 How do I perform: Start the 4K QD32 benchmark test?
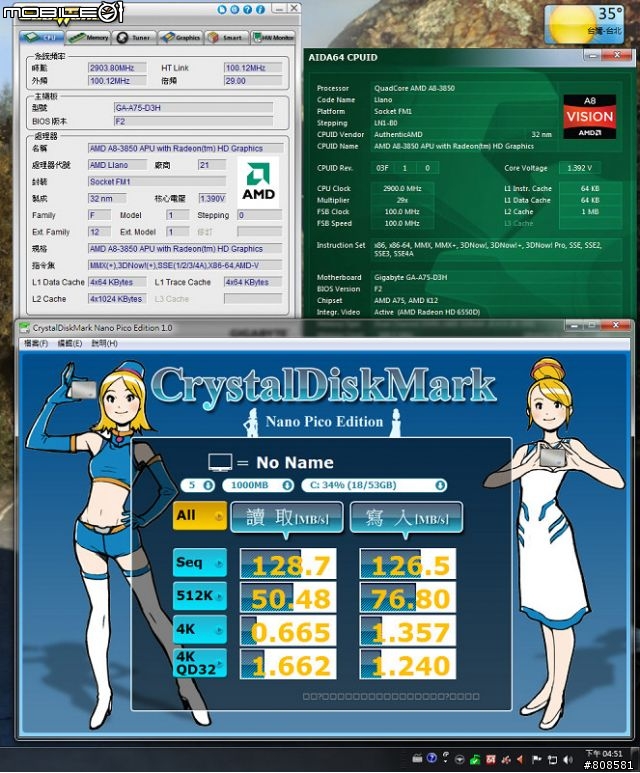pos(200,663)
